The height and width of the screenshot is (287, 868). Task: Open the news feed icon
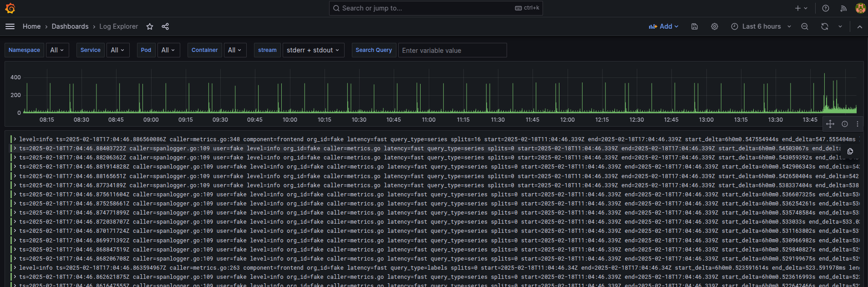(843, 8)
